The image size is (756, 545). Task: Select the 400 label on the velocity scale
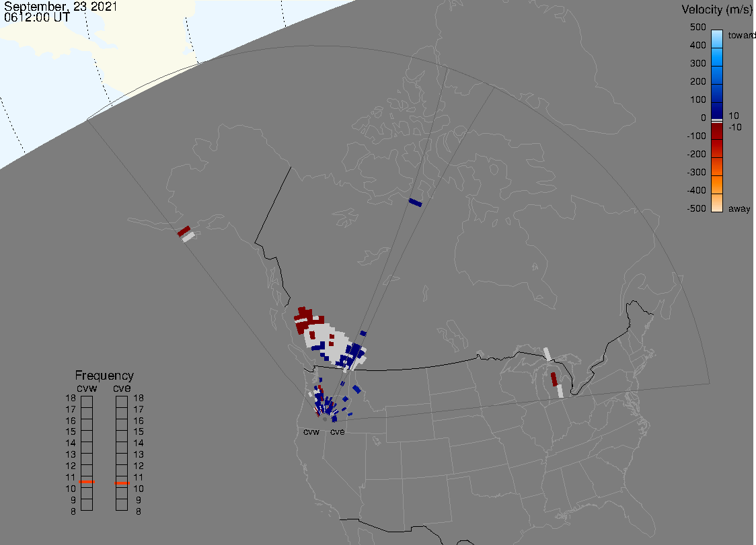(697, 45)
